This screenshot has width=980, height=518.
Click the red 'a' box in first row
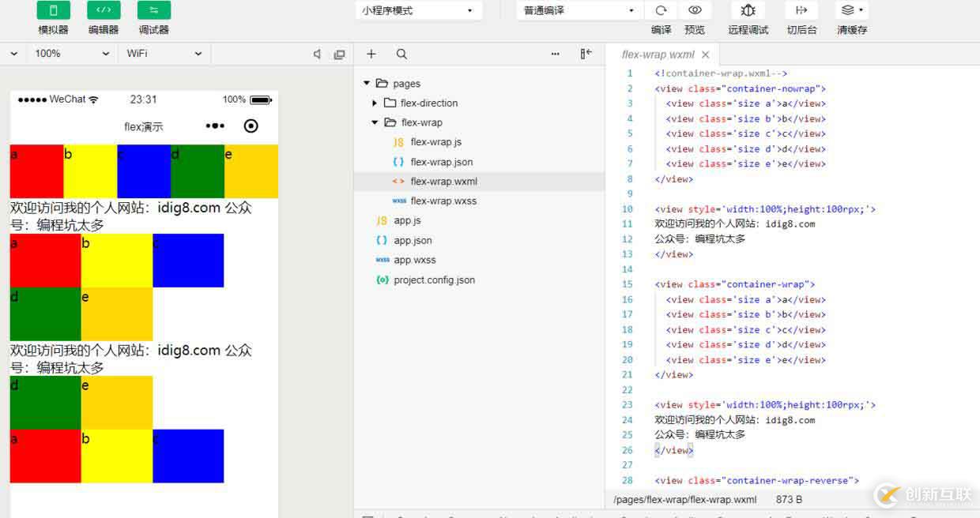coord(36,171)
